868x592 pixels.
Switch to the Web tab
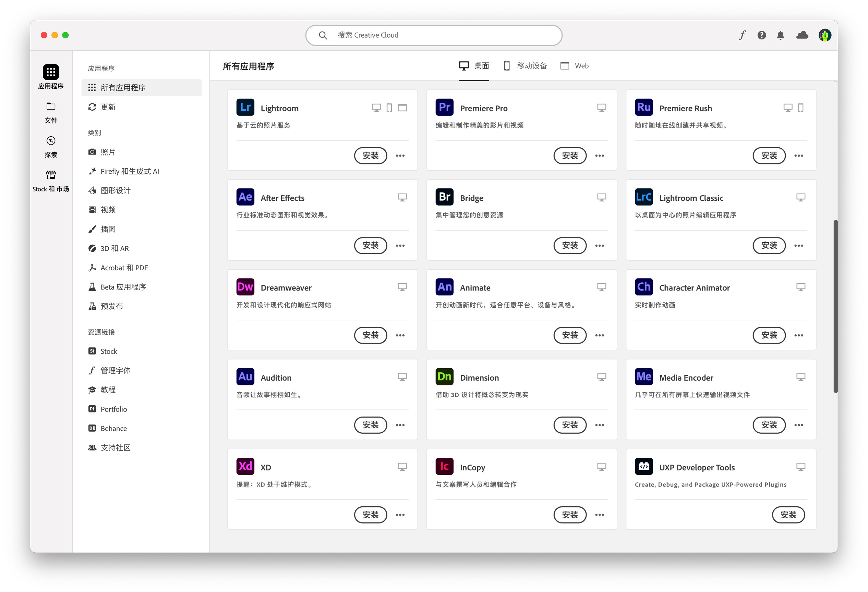pyautogui.click(x=575, y=66)
